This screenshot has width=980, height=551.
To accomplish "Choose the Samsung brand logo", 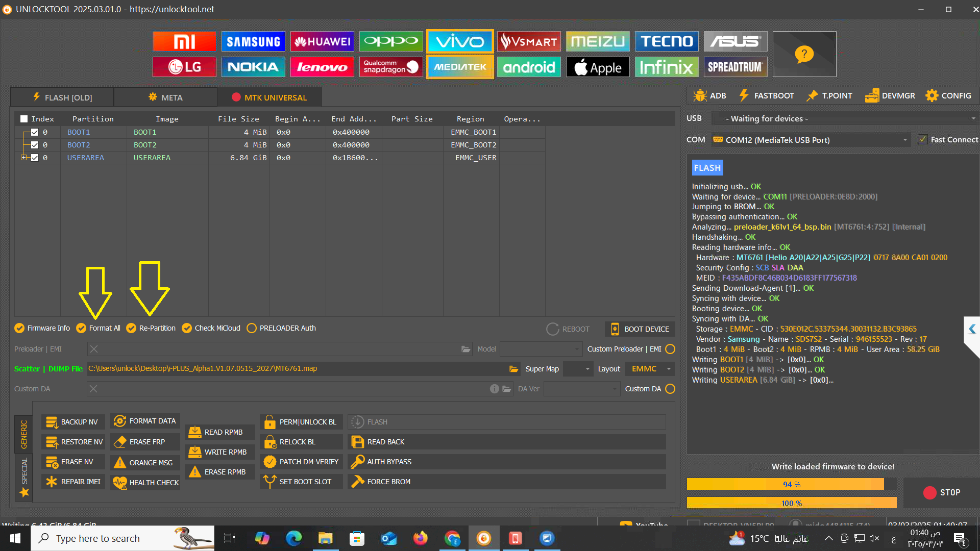I will point(253,41).
